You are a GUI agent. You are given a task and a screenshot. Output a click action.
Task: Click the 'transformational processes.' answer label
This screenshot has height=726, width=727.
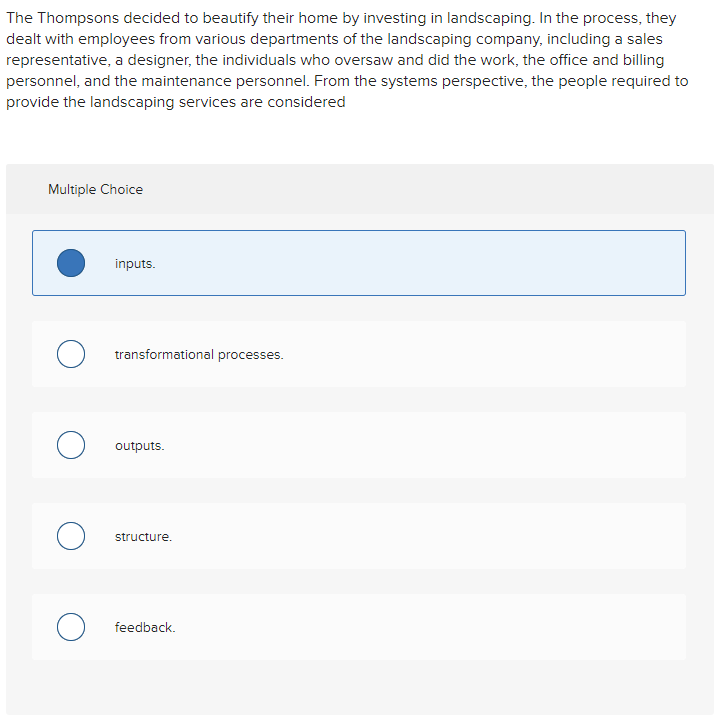[199, 355]
